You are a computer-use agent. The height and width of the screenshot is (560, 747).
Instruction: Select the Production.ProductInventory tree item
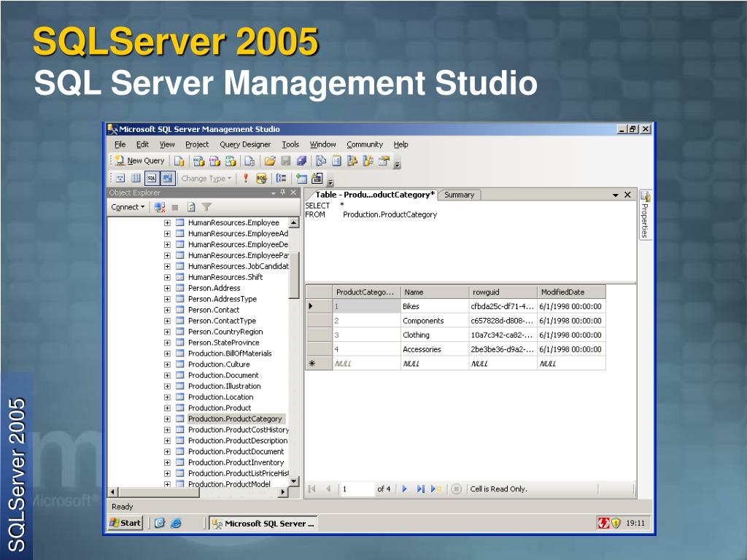236,462
